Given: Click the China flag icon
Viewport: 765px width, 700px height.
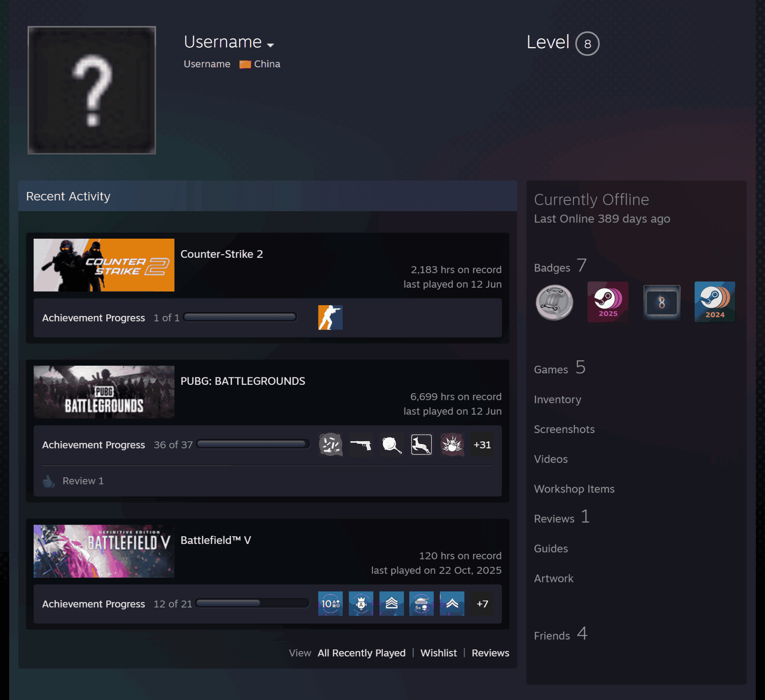Looking at the screenshot, I should [x=245, y=64].
